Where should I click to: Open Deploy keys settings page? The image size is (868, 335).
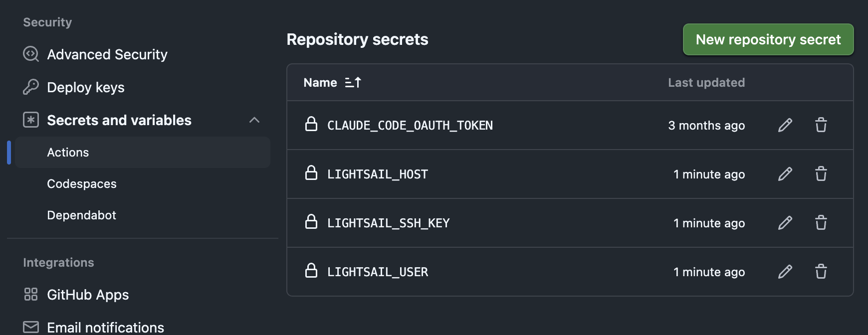[85, 87]
